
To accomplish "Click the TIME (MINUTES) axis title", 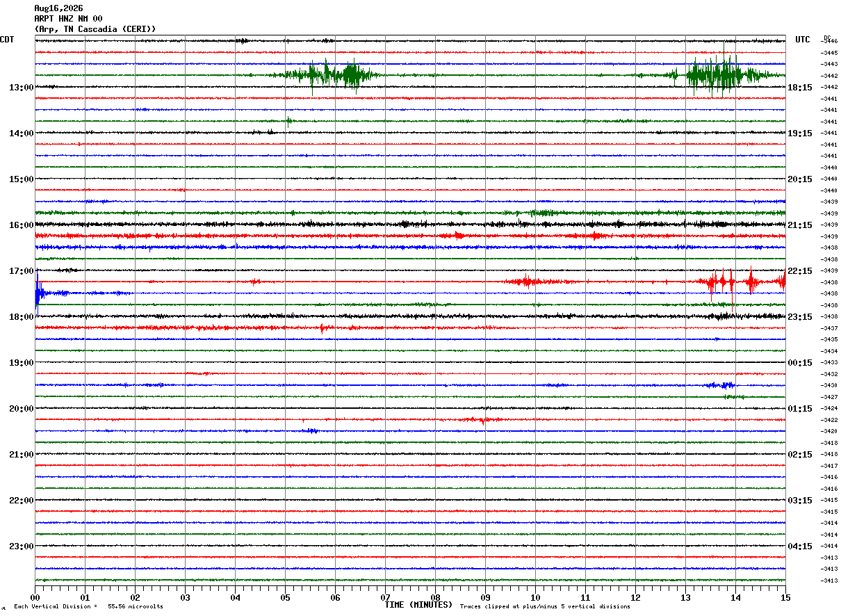I will click(418, 605).
